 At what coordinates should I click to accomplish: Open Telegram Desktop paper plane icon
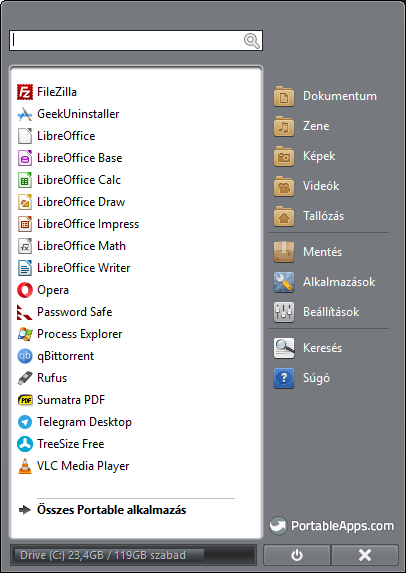click(x=25, y=422)
